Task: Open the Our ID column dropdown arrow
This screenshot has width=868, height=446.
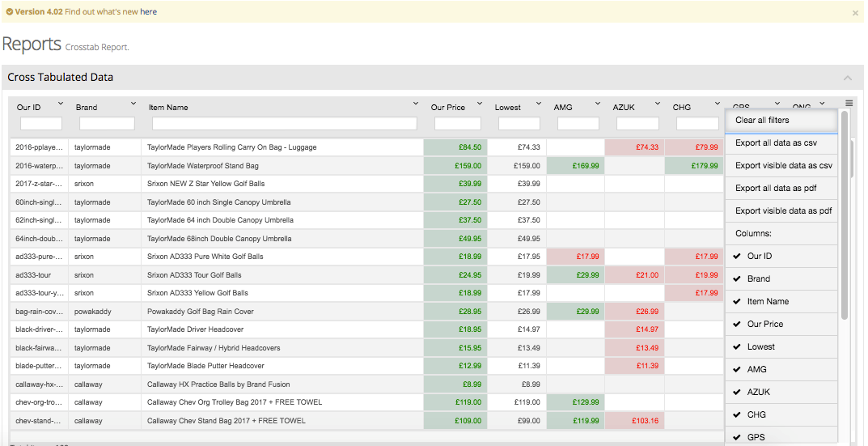Action: [x=59, y=104]
